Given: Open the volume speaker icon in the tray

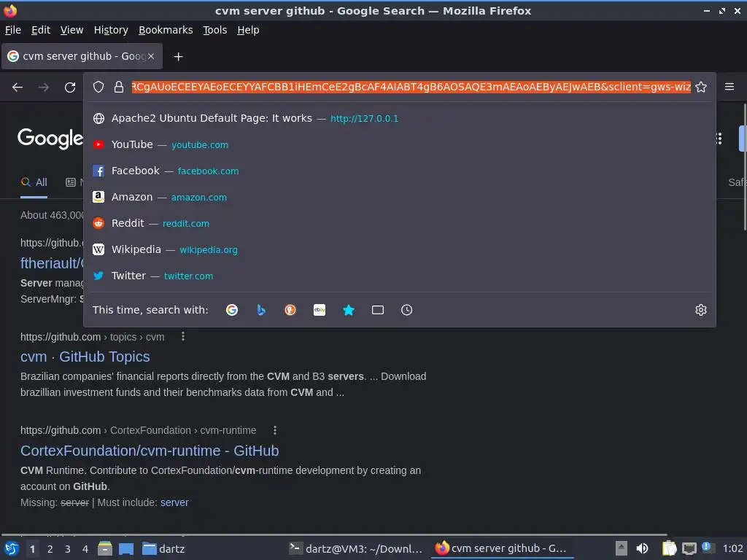Looking at the screenshot, I should [x=642, y=548].
